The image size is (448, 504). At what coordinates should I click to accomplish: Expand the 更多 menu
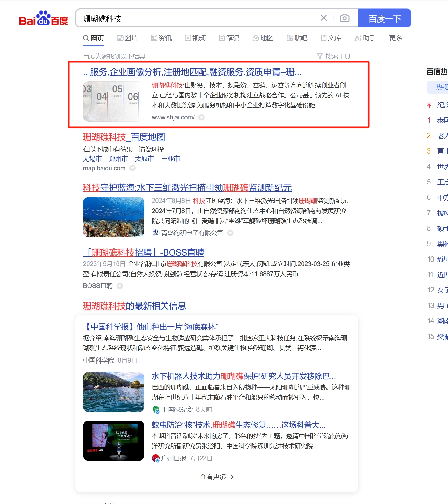click(396, 38)
